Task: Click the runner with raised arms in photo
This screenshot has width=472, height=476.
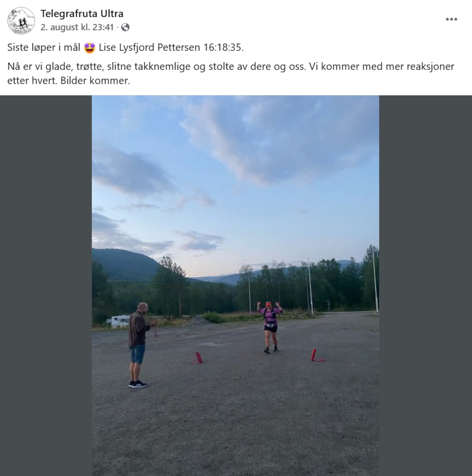Action: coord(270,326)
